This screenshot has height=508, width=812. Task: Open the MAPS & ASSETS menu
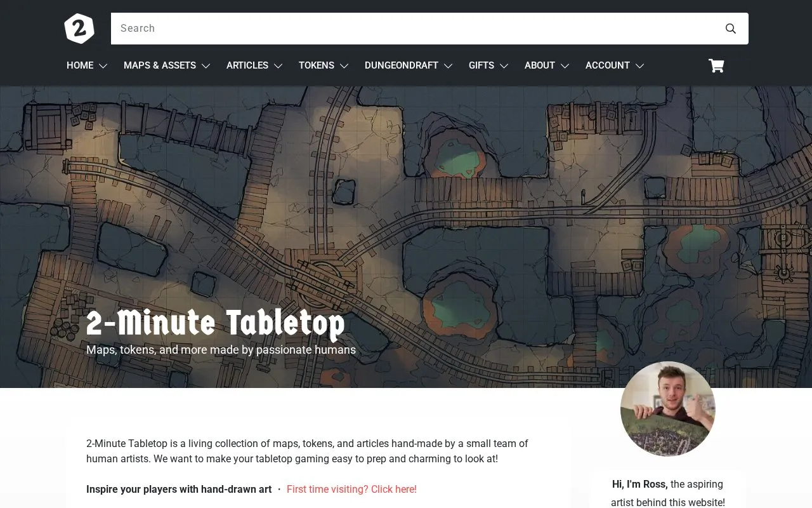[160, 65]
